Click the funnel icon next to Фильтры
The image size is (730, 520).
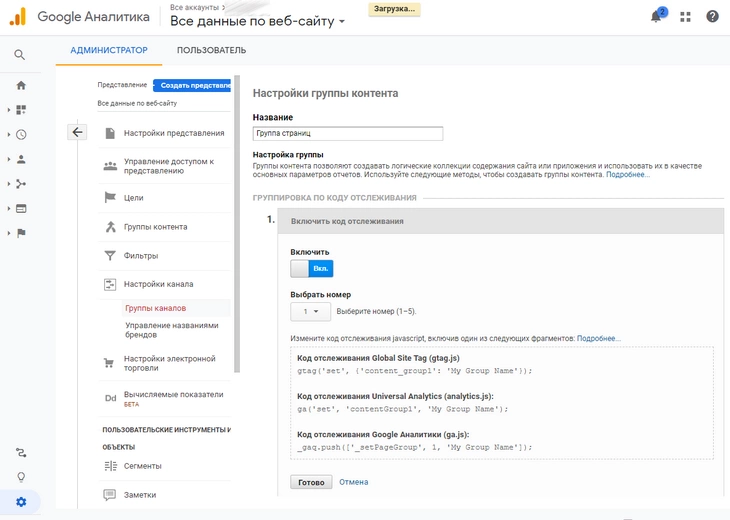click(x=110, y=256)
